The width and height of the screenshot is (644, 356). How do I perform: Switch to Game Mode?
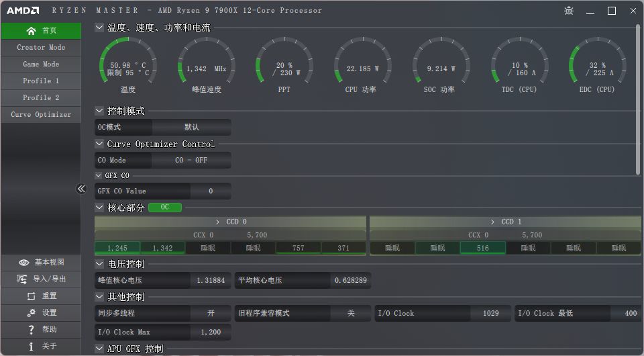41,64
